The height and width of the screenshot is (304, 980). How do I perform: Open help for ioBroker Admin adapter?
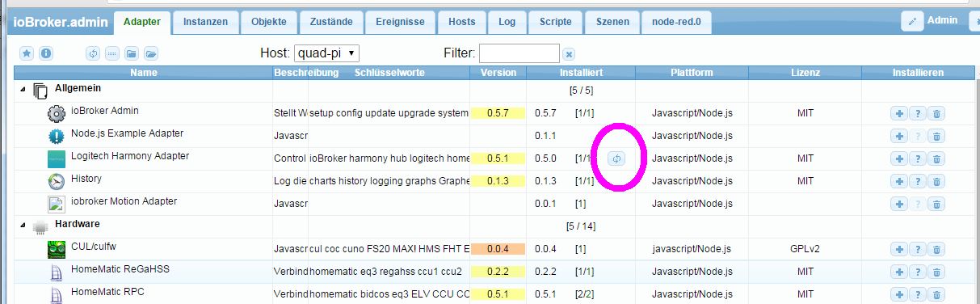pos(917,113)
